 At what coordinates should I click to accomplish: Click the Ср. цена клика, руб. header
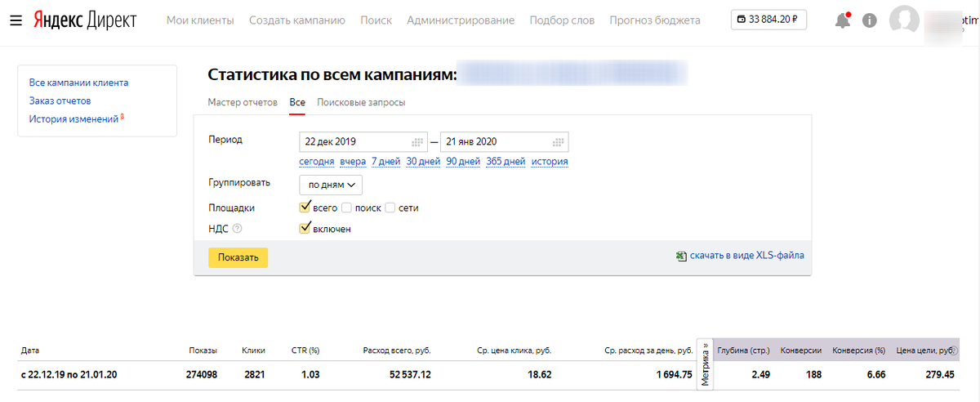514,351
